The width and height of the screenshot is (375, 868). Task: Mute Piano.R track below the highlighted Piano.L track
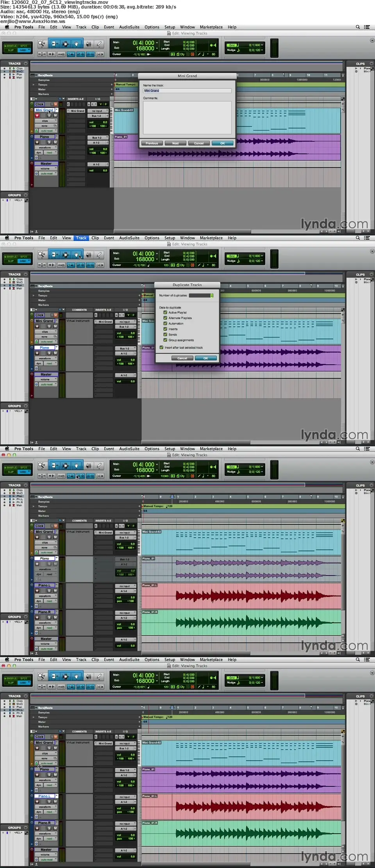[55, 828]
